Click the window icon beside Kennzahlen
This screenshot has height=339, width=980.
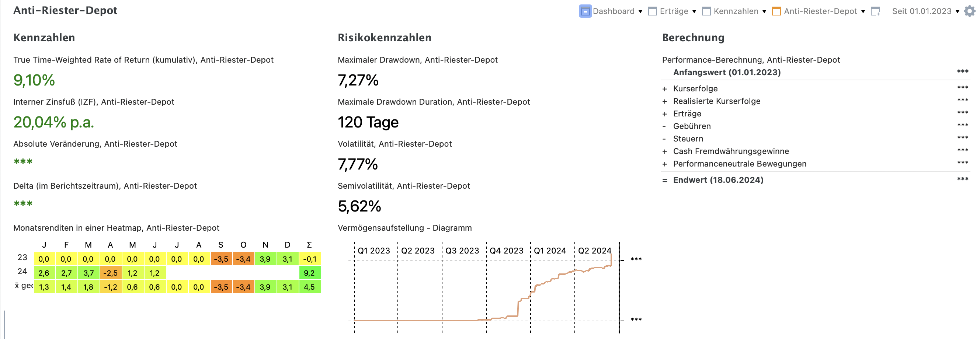coord(706,11)
